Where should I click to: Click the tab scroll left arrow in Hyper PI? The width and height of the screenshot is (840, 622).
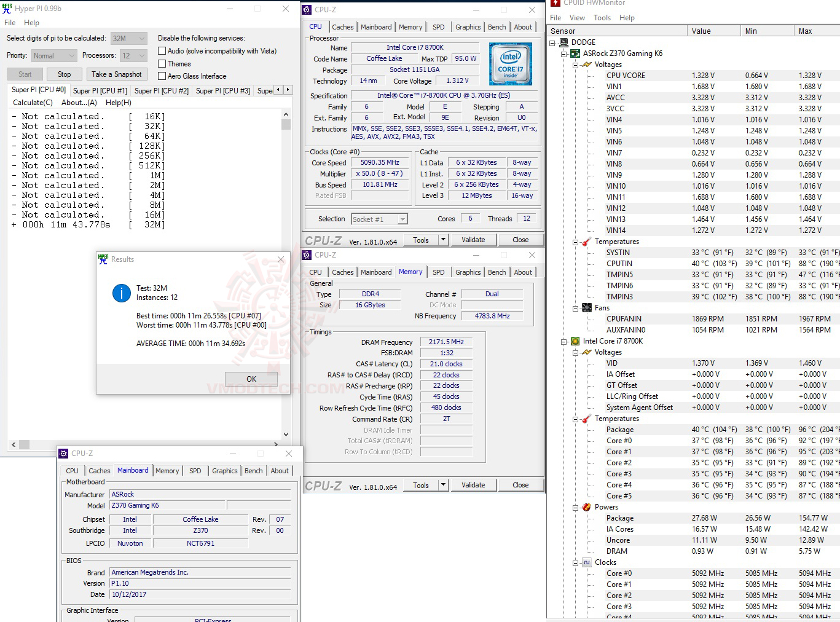tap(278, 90)
